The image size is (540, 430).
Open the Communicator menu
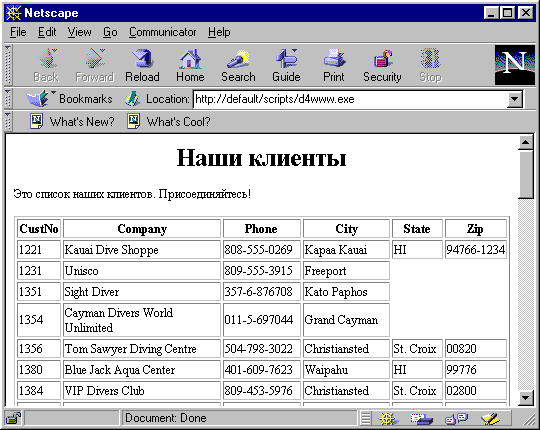pos(163,32)
